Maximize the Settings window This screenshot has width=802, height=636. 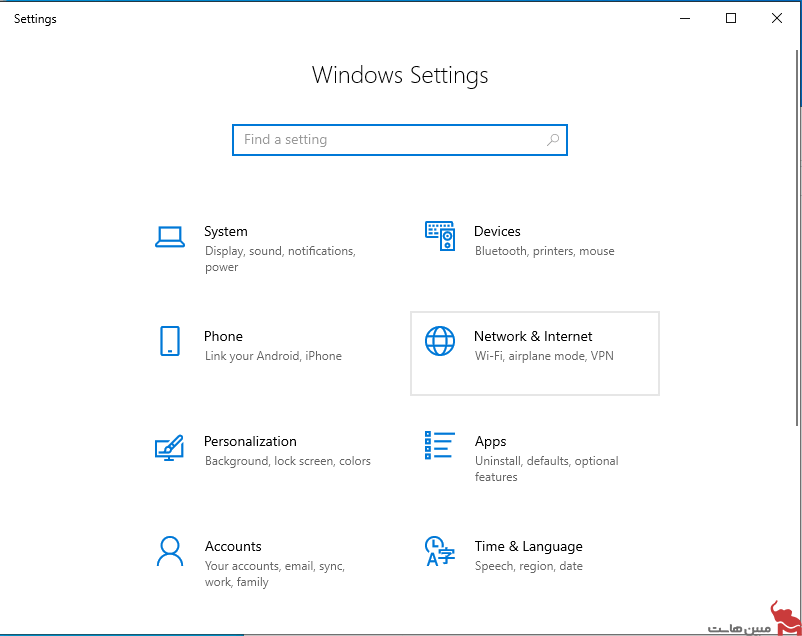coord(731,18)
